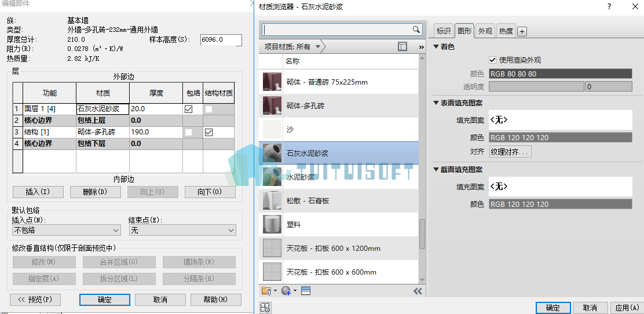Toggle 包络 checkbox for 面层 1 [4] row
644x314 pixels.
click(x=189, y=109)
